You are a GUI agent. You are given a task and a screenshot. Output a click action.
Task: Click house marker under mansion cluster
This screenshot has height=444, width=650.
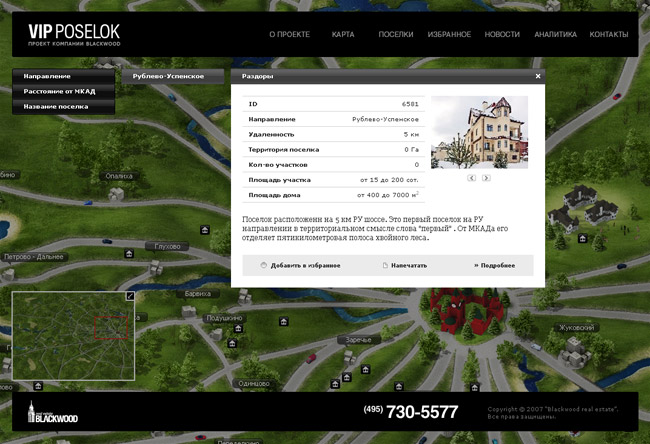point(583,239)
